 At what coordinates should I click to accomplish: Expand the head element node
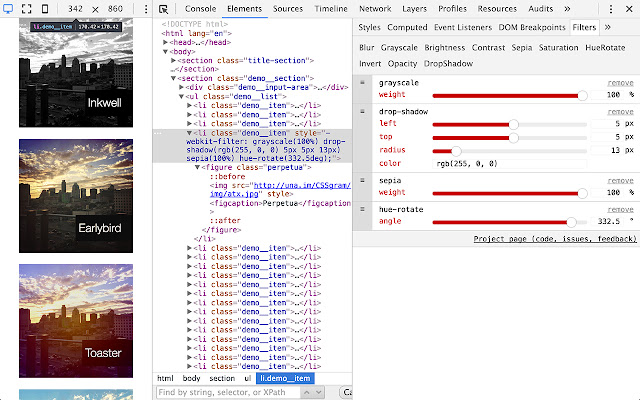[165, 42]
